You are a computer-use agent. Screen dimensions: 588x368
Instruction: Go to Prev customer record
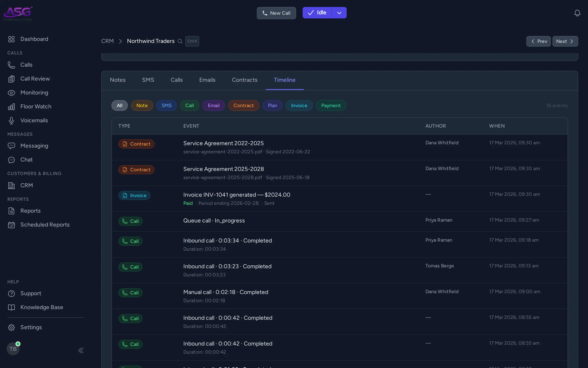click(538, 41)
